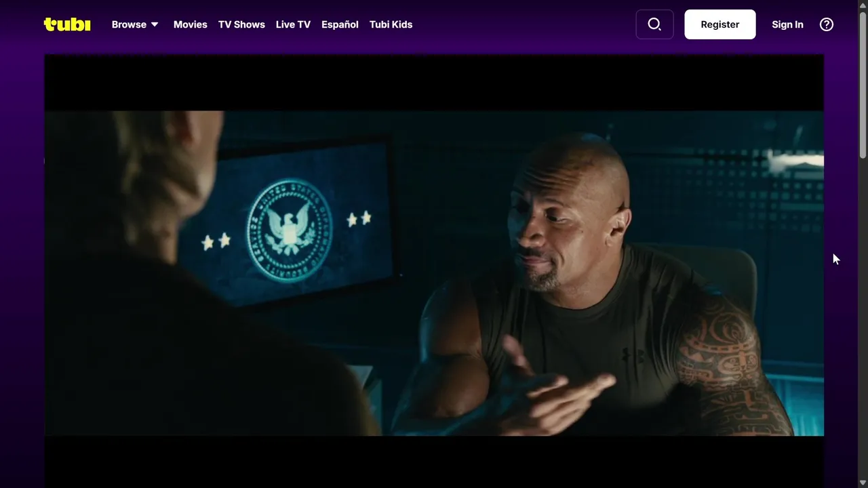Go to the Tubi home logo
868x488 pixels.
(67, 24)
